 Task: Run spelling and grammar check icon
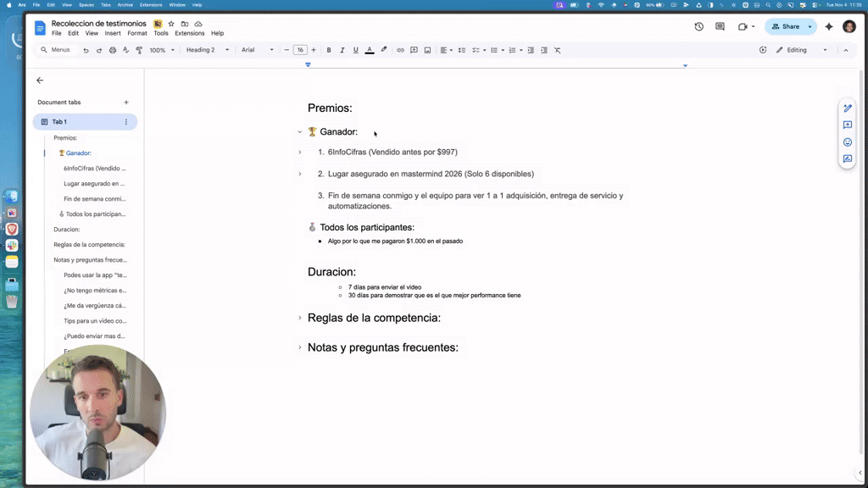(x=125, y=50)
